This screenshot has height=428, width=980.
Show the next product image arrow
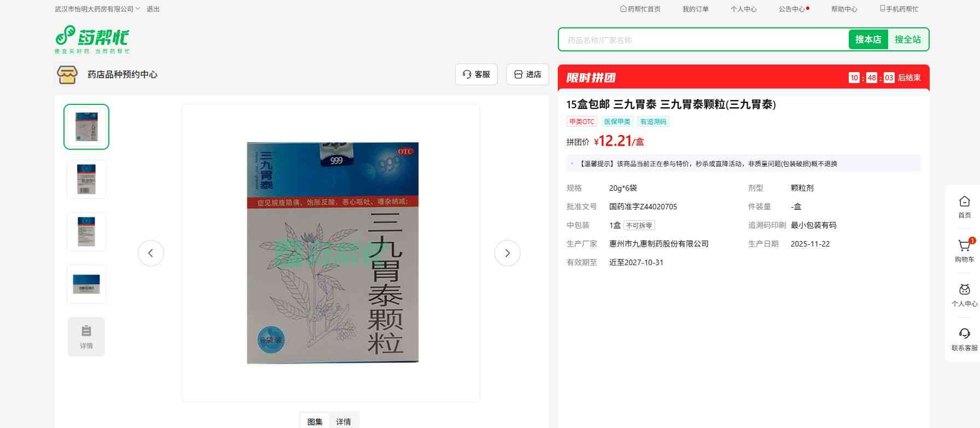click(507, 253)
